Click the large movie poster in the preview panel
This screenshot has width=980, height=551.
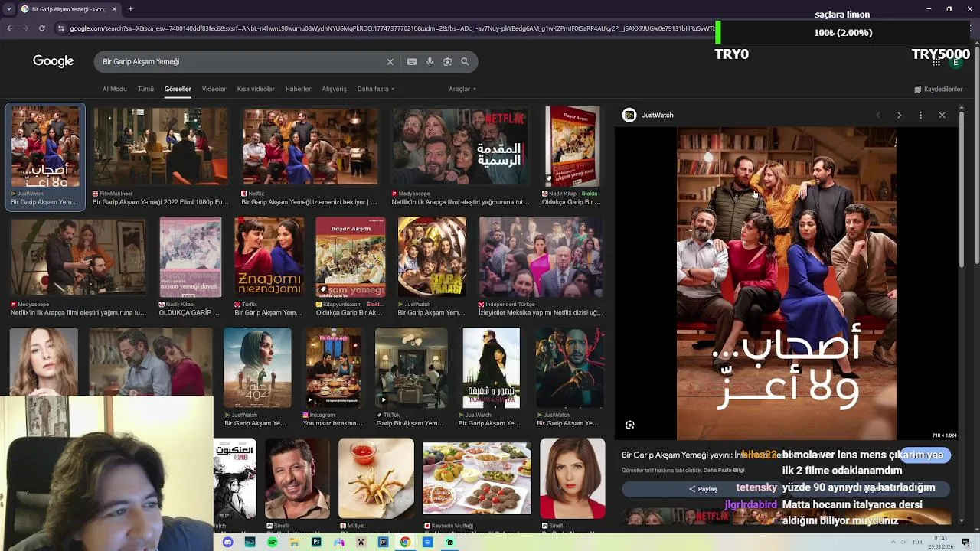pos(786,283)
